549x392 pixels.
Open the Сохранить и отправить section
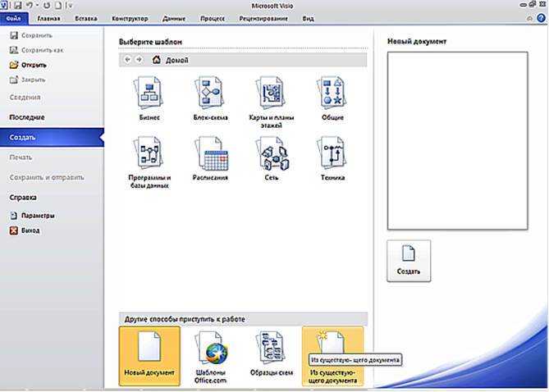pos(47,177)
